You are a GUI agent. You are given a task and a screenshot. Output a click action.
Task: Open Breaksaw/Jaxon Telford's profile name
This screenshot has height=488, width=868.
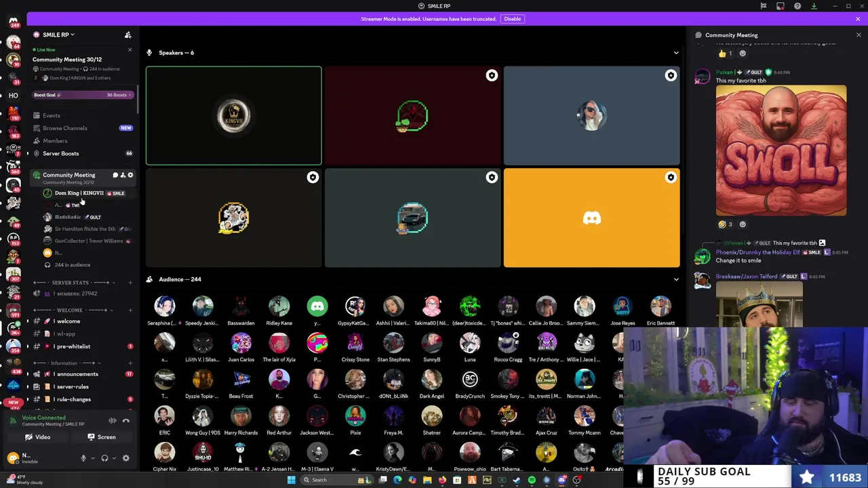point(746,277)
